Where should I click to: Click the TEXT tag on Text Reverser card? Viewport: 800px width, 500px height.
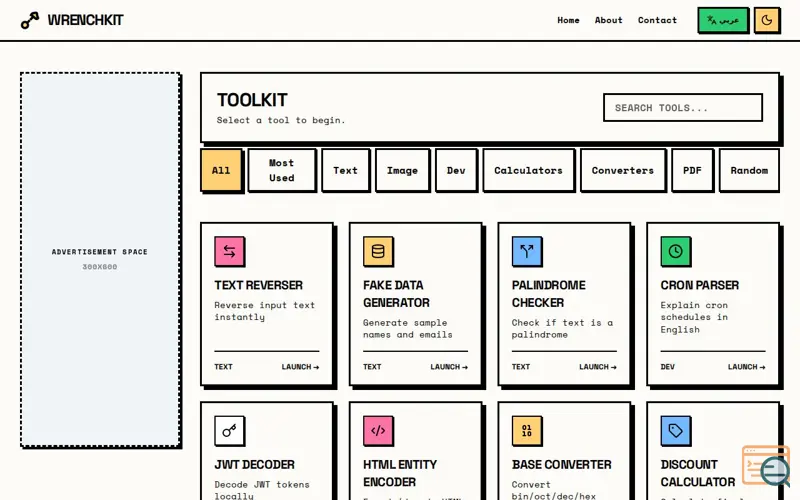pos(223,367)
